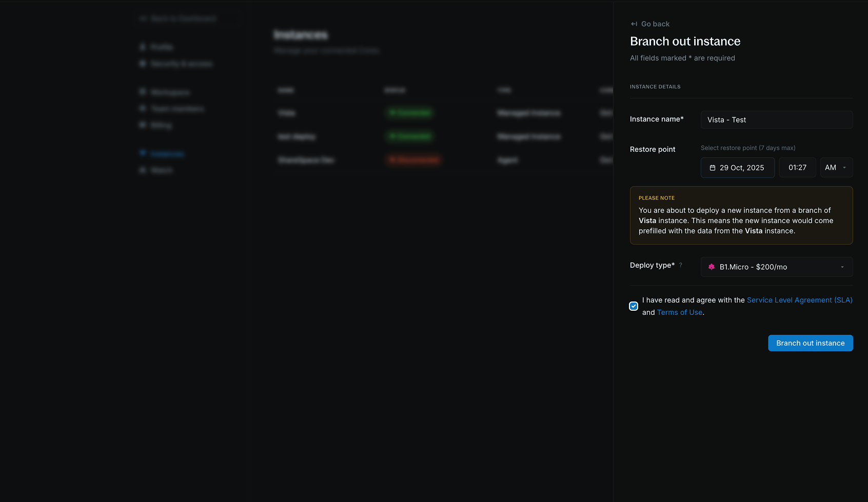The height and width of the screenshot is (502, 868).
Task: Select the Billing icon in the sidebar
Action: click(142, 125)
